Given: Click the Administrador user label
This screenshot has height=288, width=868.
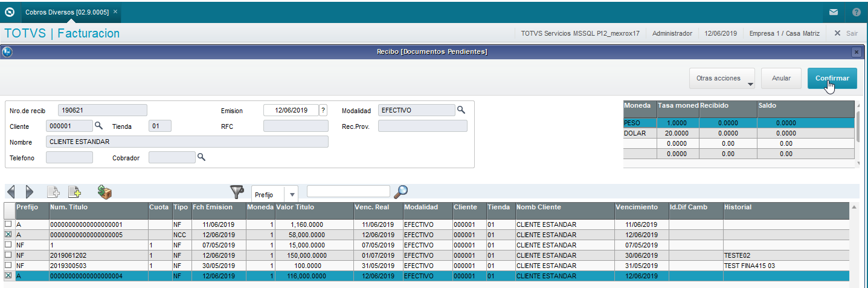Looking at the screenshot, I should [x=672, y=33].
